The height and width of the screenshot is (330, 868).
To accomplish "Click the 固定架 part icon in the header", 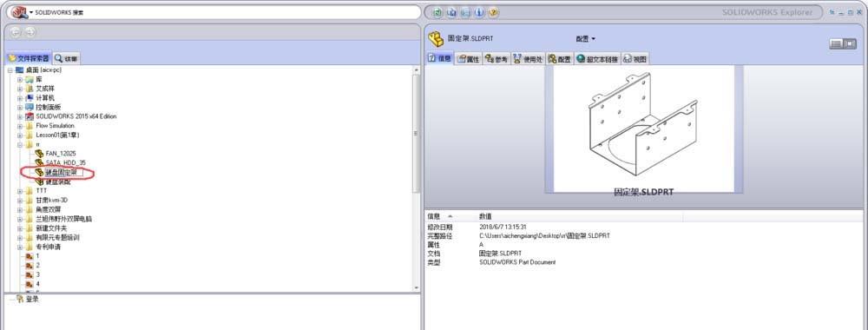I will tap(437, 39).
